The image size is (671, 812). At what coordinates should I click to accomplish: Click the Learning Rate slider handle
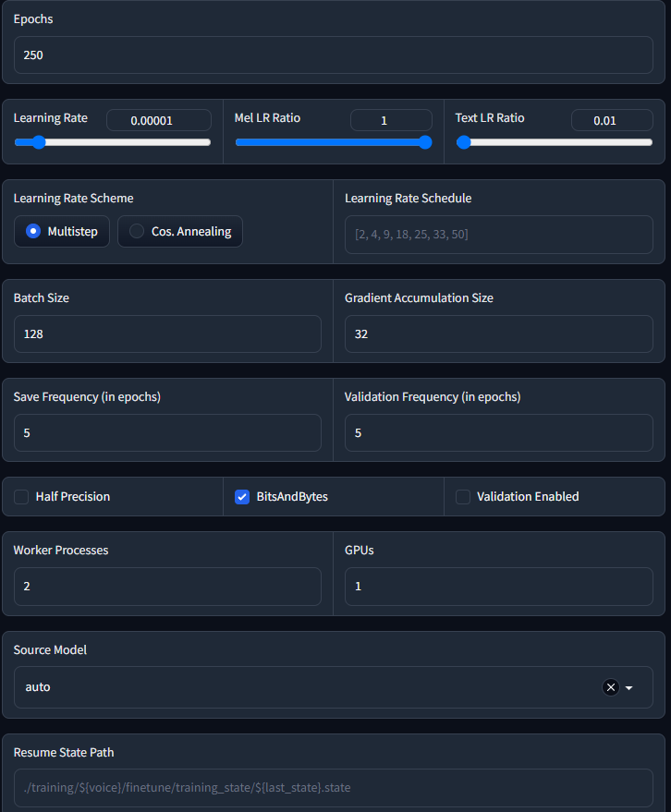click(39, 142)
